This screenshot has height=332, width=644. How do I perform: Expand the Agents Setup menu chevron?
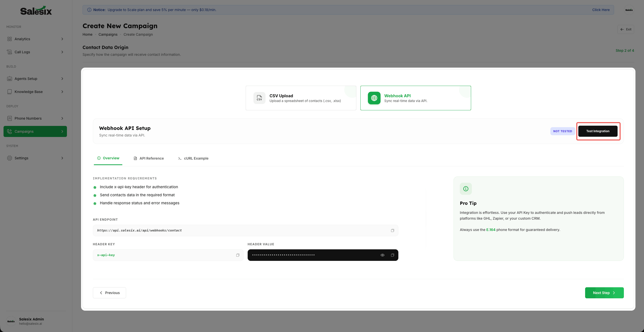click(x=62, y=79)
